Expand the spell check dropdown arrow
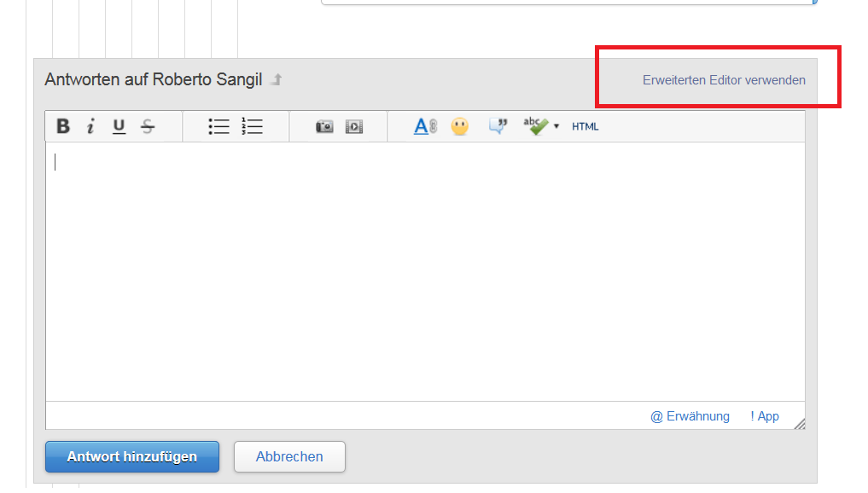Screen dimensions: 868x493 click(556, 127)
